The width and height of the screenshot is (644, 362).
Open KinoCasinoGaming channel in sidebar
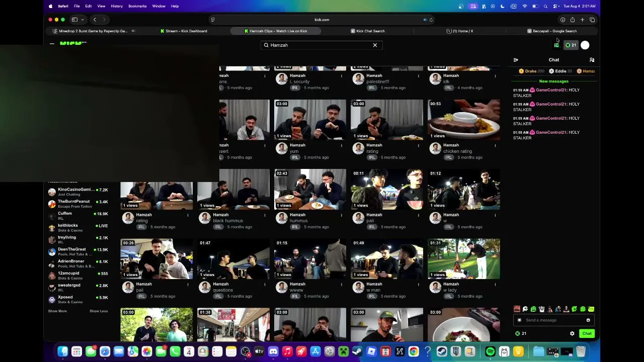(x=78, y=192)
